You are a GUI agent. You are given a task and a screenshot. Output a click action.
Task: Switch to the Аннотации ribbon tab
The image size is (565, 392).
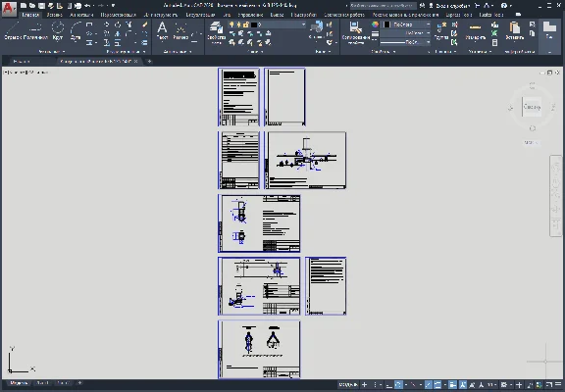(x=81, y=15)
